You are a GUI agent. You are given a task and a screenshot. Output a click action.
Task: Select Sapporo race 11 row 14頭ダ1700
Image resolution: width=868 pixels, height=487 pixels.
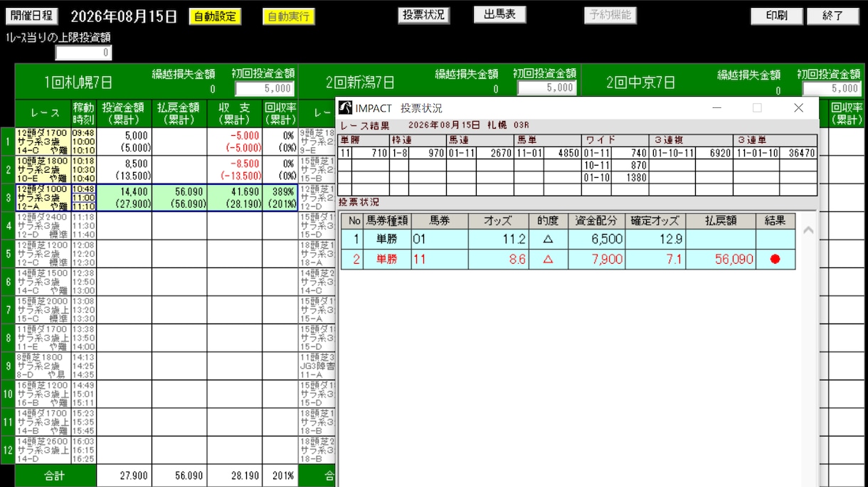point(42,422)
